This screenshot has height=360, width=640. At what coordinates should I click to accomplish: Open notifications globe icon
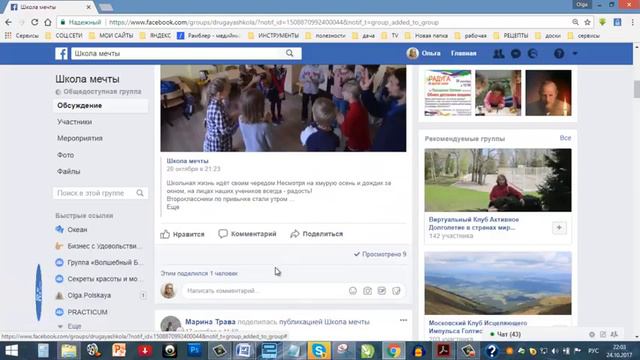[533, 53]
